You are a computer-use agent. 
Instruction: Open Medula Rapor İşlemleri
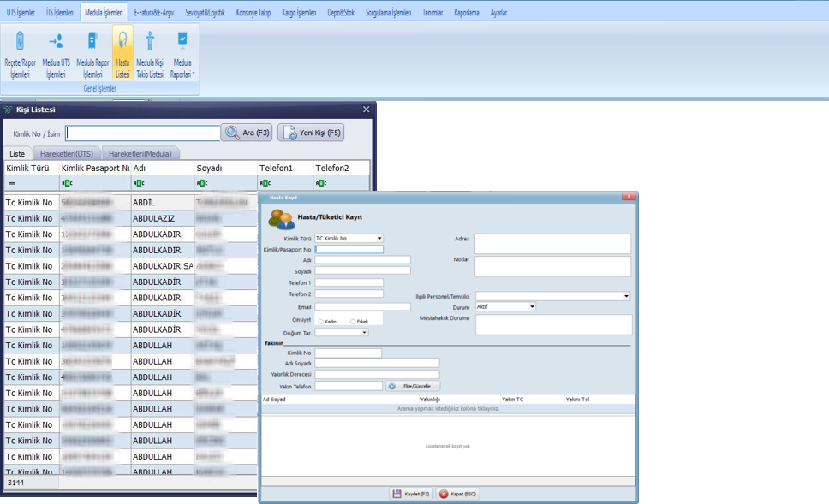pos(92,53)
